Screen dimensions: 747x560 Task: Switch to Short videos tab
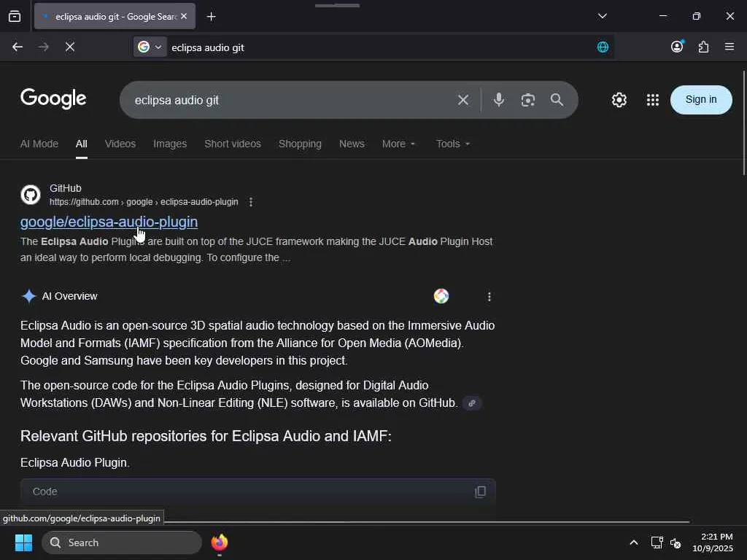click(x=233, y=144)
